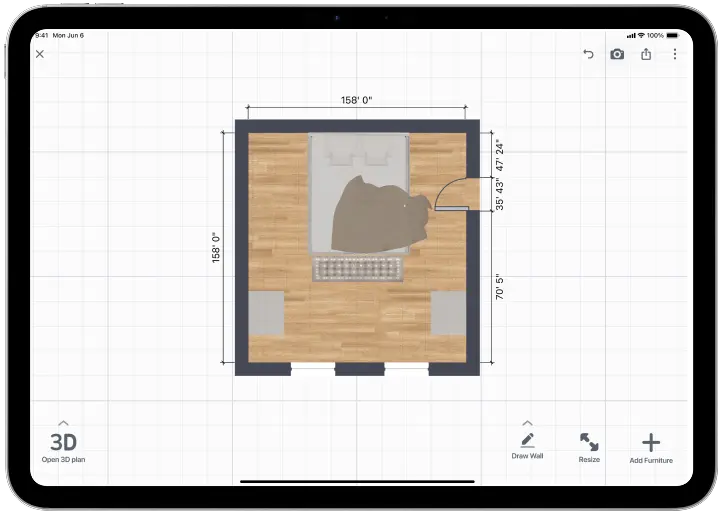Viewport: 724px width, 516px height.
Task: Tap the Wi-Fi icon in status bar
Action: point(641,36)
